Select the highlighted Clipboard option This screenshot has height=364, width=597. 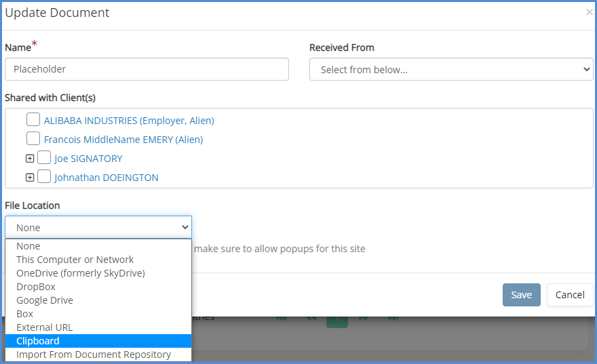(38, 341)
